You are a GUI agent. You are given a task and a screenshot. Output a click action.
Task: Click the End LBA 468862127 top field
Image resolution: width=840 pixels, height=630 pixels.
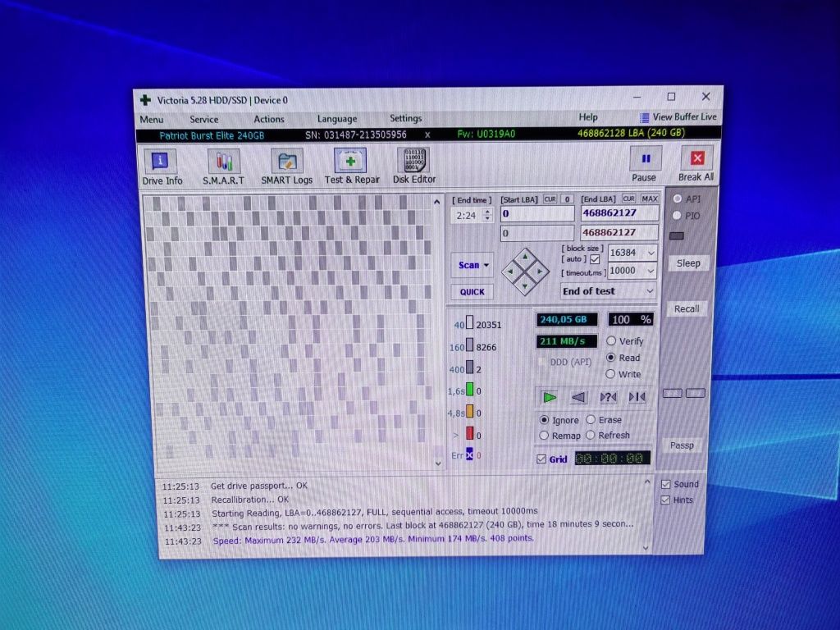pos(620,213)
